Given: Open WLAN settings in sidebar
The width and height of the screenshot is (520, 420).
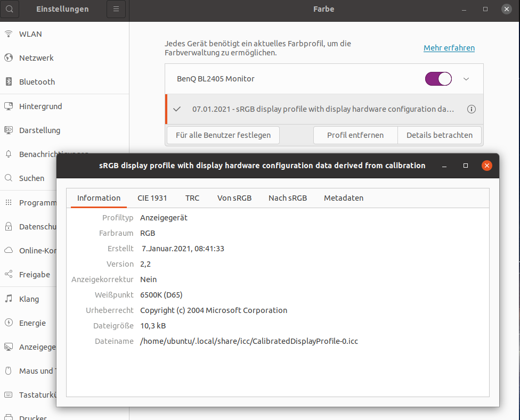Looking at the screenshot, I should pyautogui.click(x=64, y=34).
